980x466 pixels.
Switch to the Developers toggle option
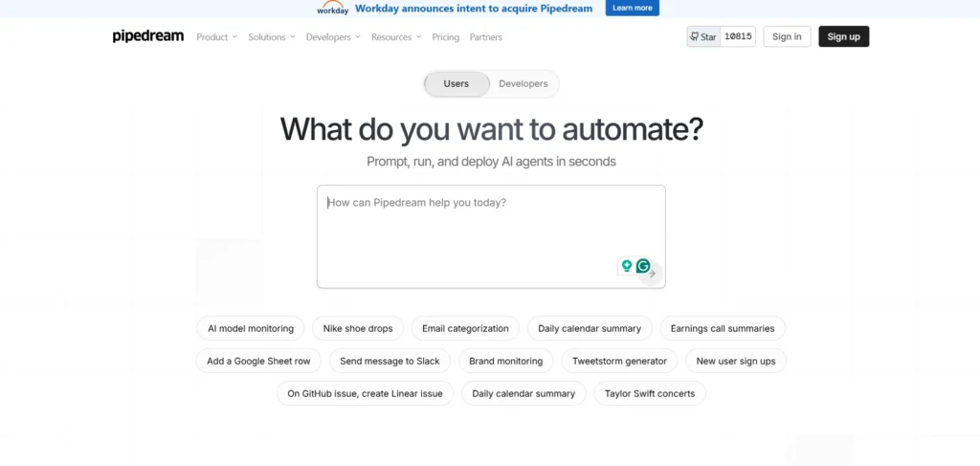(523, 84)
